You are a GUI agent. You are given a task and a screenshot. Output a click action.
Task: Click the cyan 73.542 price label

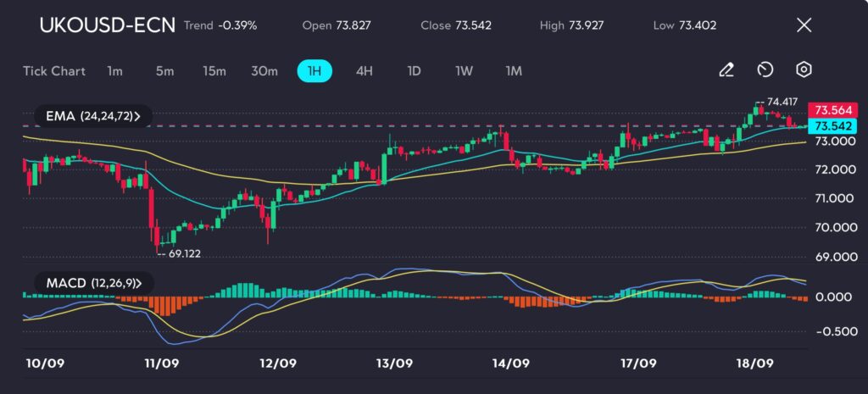click(831, 125)
